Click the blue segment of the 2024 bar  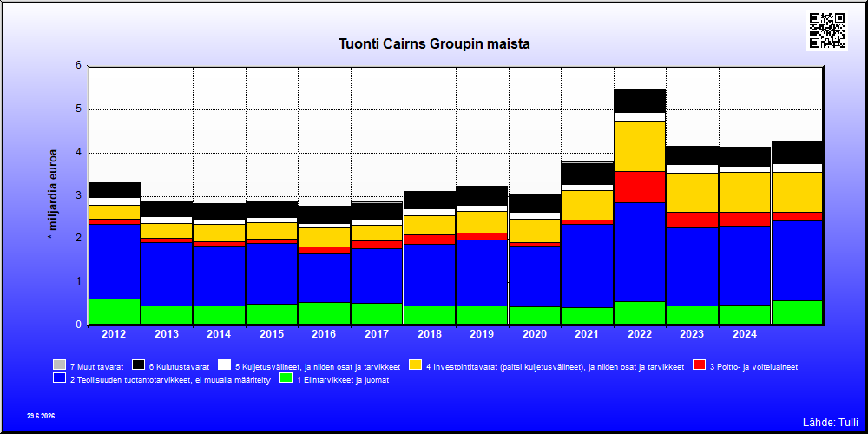[745, 265]
